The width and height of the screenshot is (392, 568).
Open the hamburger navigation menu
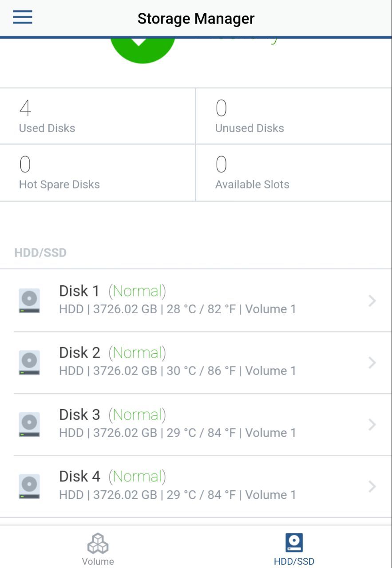pyautogui.click(x=22, y=17)
